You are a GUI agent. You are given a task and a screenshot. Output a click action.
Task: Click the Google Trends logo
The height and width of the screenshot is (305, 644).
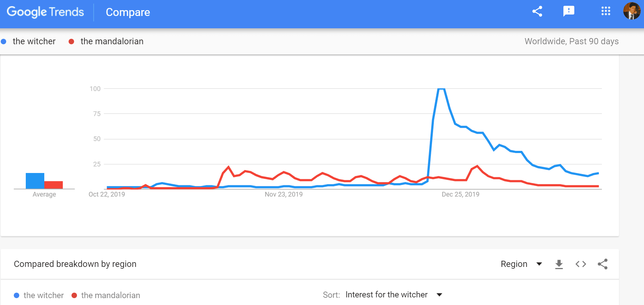pos(45,12)
